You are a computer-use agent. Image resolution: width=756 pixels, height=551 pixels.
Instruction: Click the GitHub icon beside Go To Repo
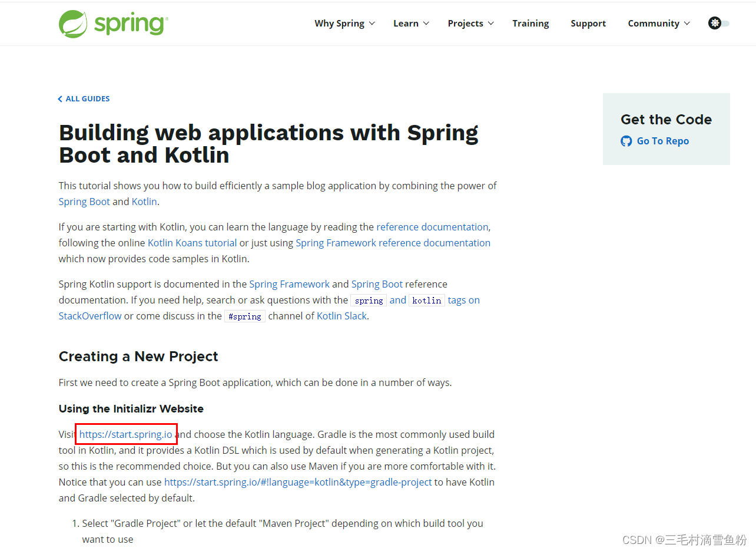pos(626,141)
